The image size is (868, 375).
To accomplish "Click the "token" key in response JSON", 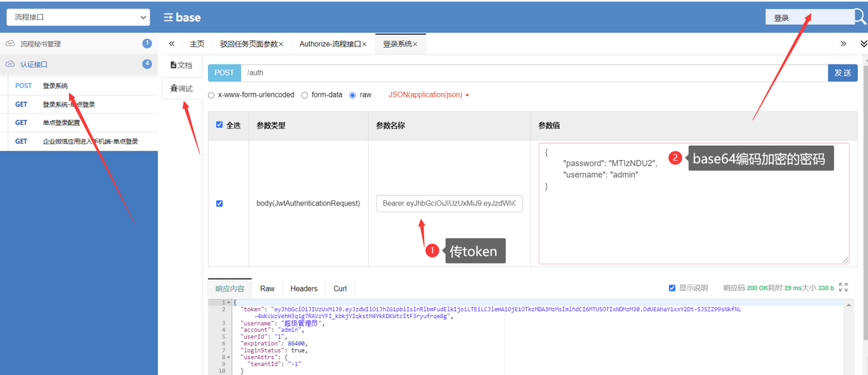I will tap(254, 309).
